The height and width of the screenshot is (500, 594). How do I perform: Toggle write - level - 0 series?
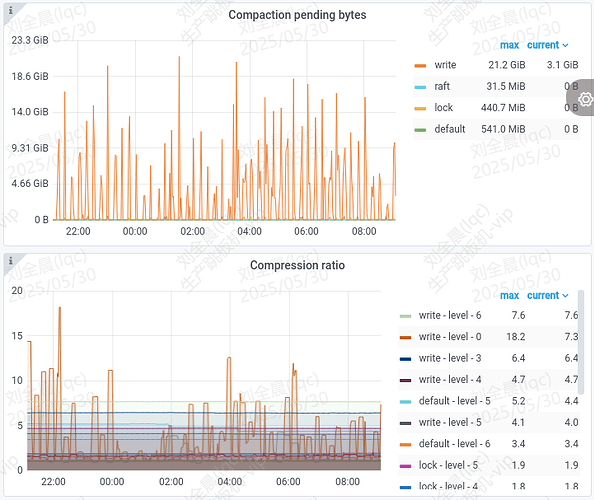click(x=450, y=337)
